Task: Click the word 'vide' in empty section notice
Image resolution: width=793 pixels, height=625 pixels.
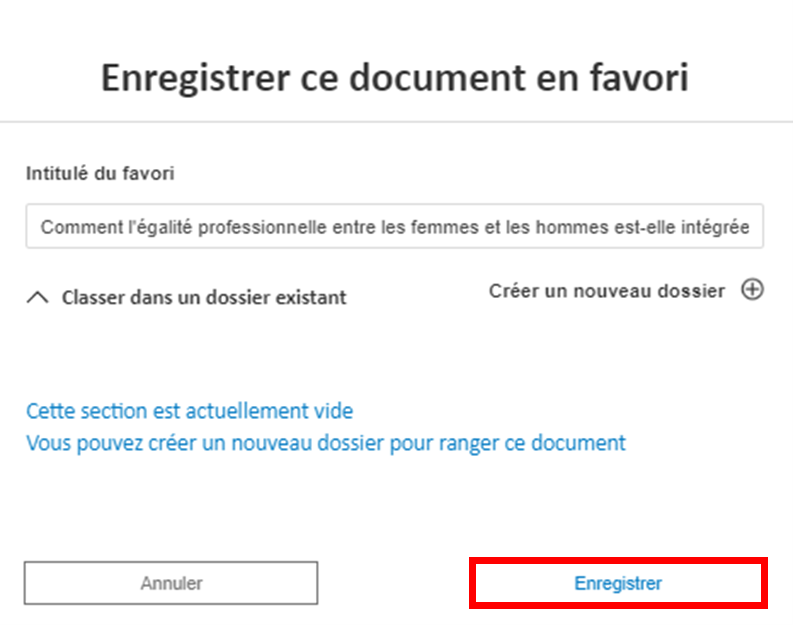Action: pos(334,411)
